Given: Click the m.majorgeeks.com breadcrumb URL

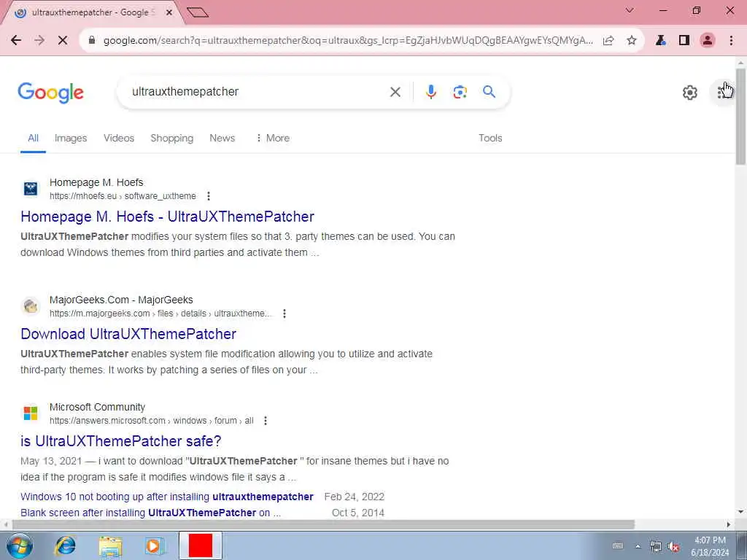Looking at the screenshot, I should coord(160,314).
